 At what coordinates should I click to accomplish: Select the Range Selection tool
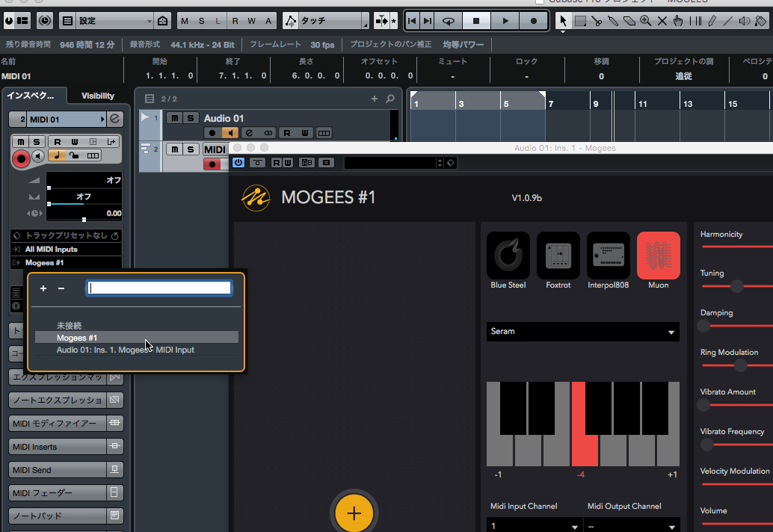coord(580,21)
